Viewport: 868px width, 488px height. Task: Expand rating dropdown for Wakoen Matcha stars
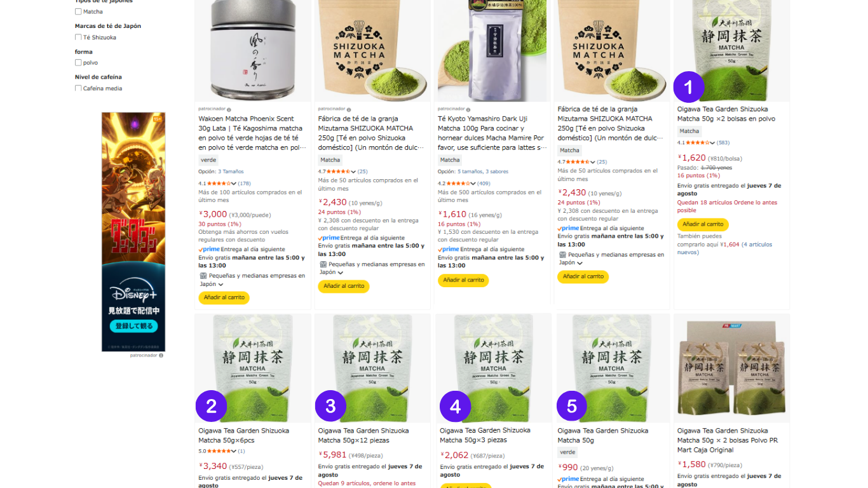234,184
